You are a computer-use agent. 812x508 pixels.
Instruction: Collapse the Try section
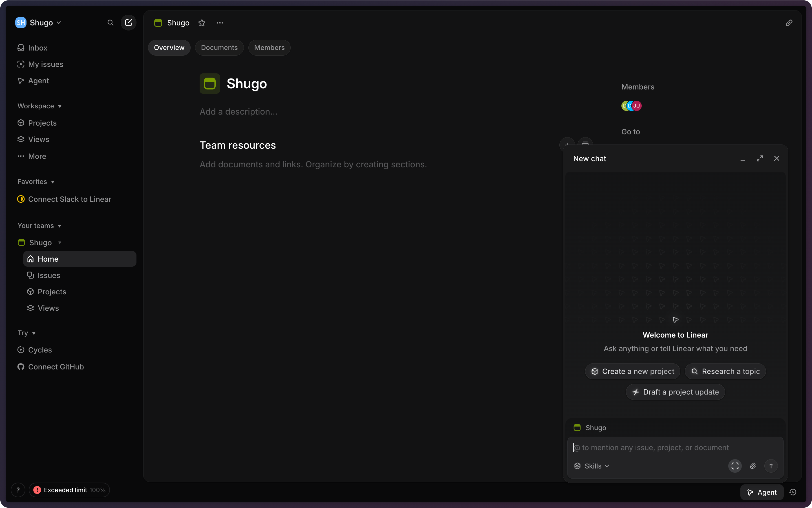click(27, 333)
